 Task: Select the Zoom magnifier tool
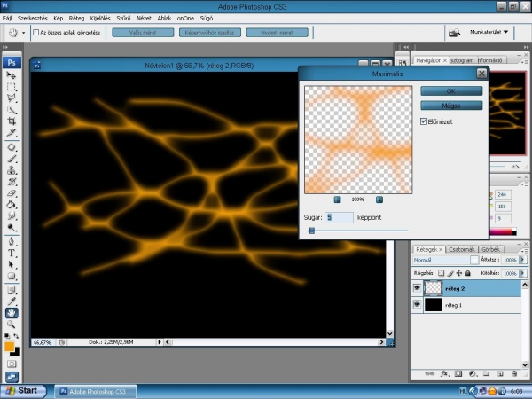click(x=12, y=325)
